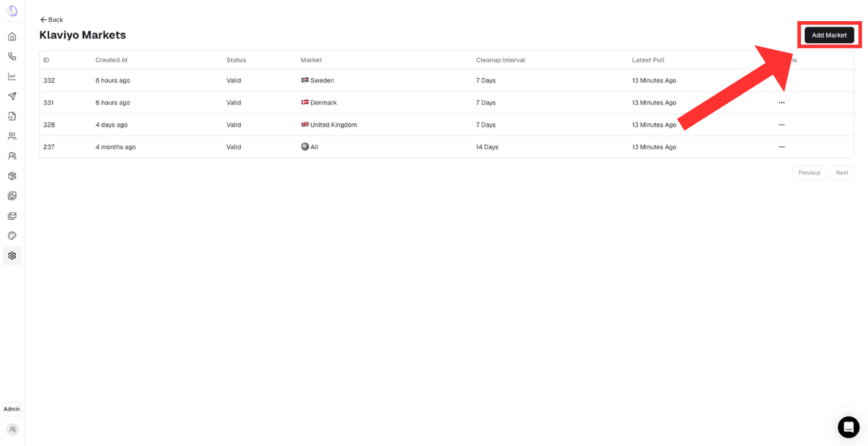Select the row ID 237 cell
The height and width of the screenshot is (446, 868).
click(49, 147)
